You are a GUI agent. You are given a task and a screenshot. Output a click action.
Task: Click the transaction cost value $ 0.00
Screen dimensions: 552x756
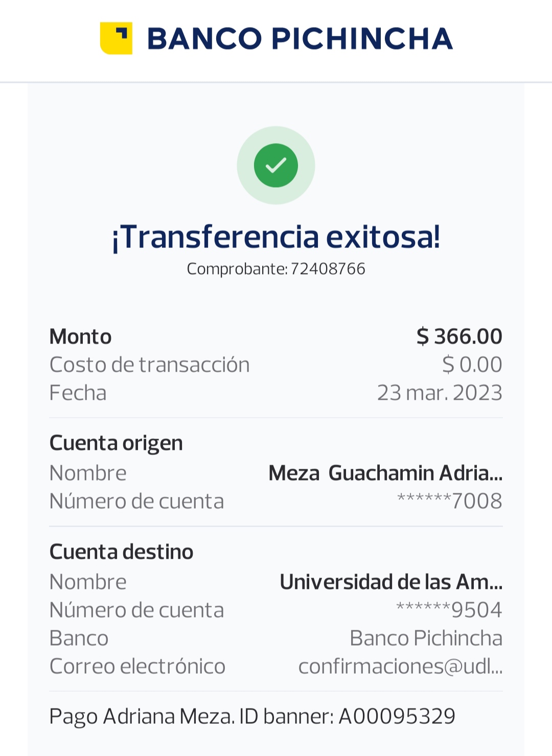(472, 365)
